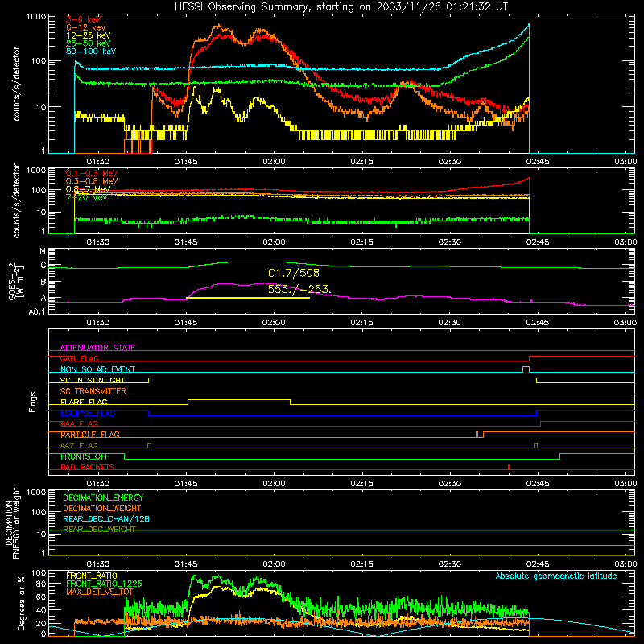The width and height of the screenshot is (644, 644).
Task: Click the '0.3-0.8 MeV' legend label
Action: click(92, 181)
